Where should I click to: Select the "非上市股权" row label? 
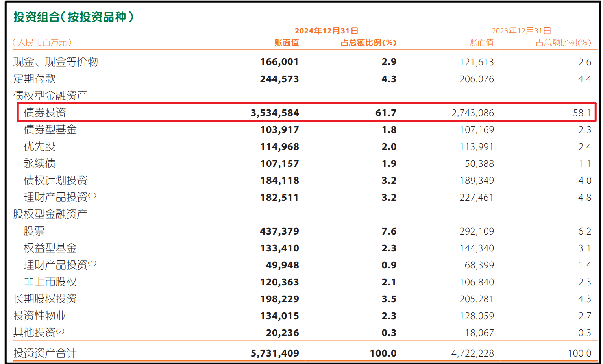(x=50, y=282)
